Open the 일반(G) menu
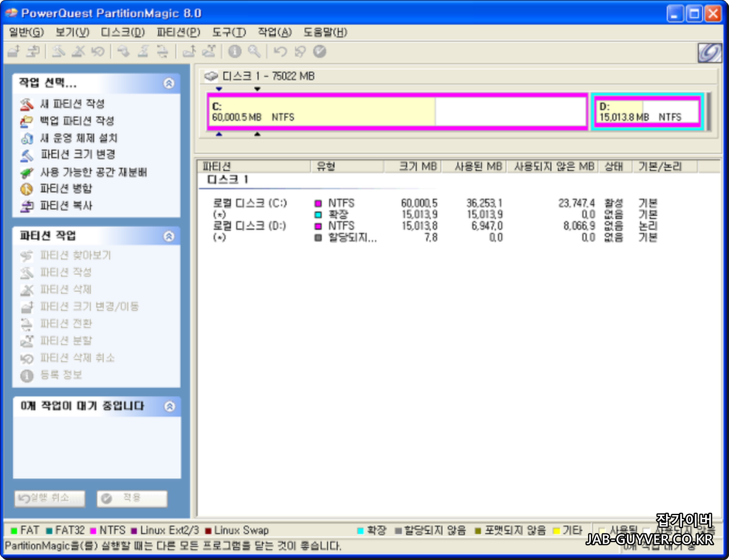Image resolution: width=729 pixels, height=560 pixels. click(x=27, y=32)
